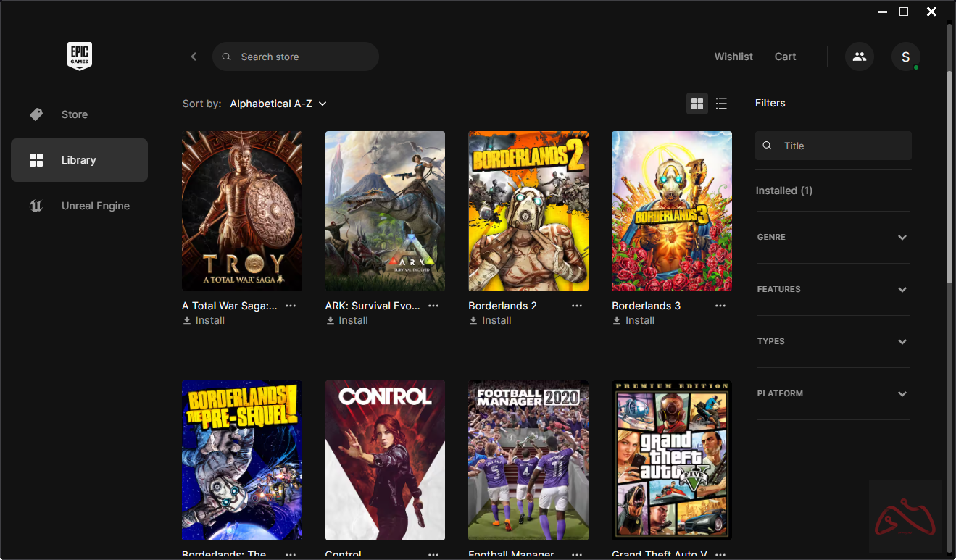Expand the Platform filter section
The height and width of the screenshot is (560, 956).
[833, 393]
